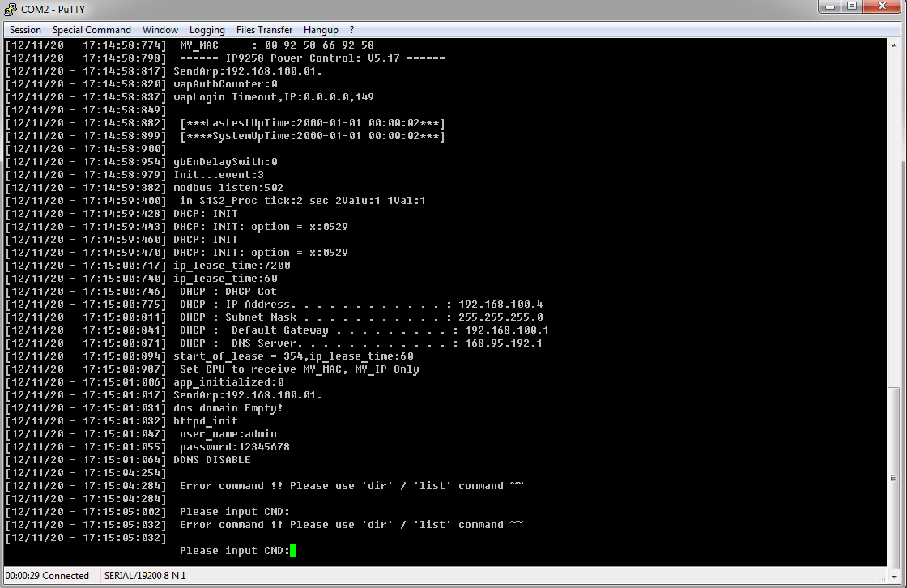Open the Logging menu
This screenshot has height=588, width=907.
(207, 30)
